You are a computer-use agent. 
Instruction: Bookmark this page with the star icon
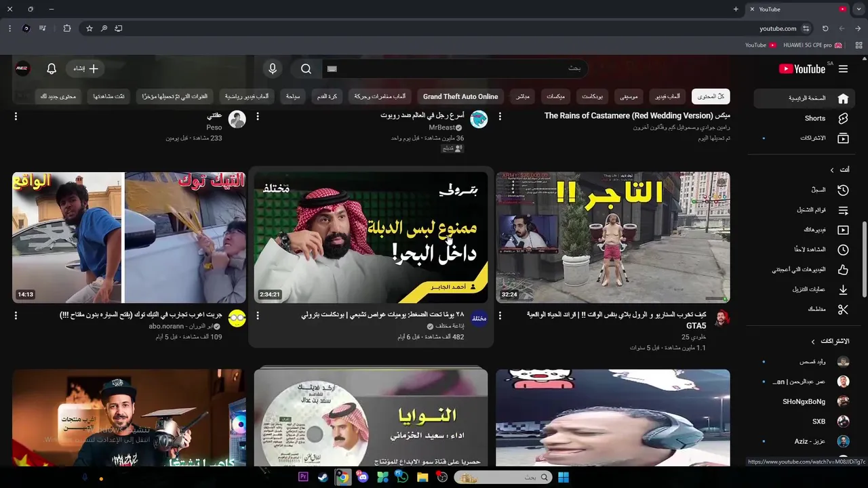click(x=89, y=28)
